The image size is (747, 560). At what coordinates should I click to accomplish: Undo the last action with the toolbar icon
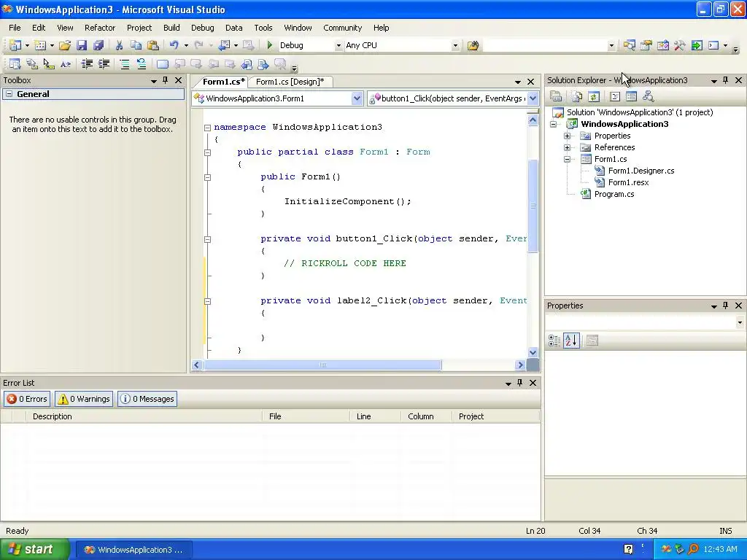click(x=174, y=45)
